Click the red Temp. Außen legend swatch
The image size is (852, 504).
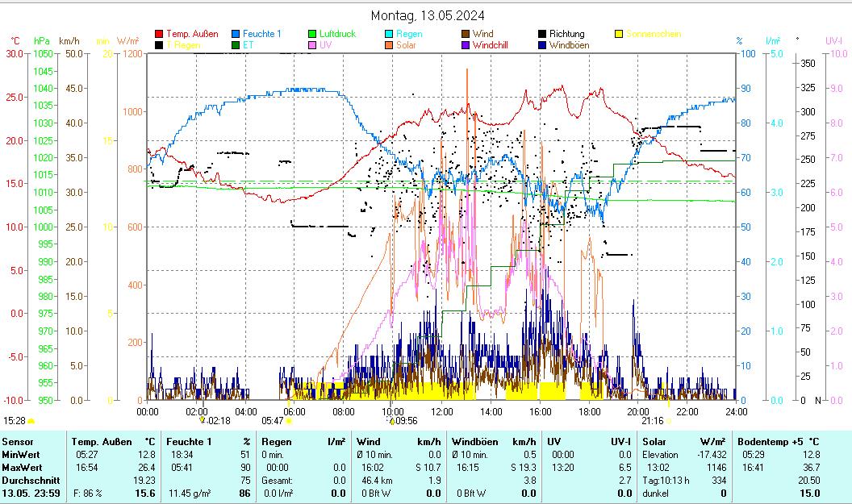[x=159, y=34]
